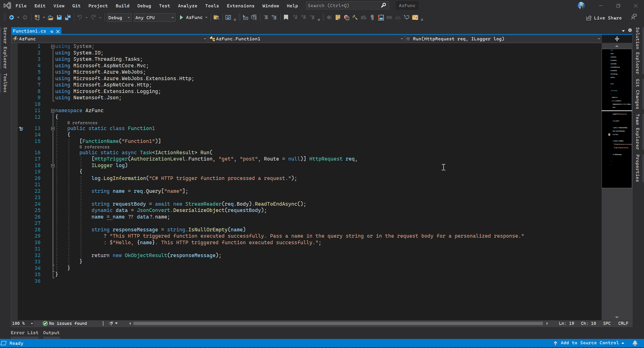Click the code cleanup broom icon
Viewport: 644px width, 348px height.
(111, 323)
